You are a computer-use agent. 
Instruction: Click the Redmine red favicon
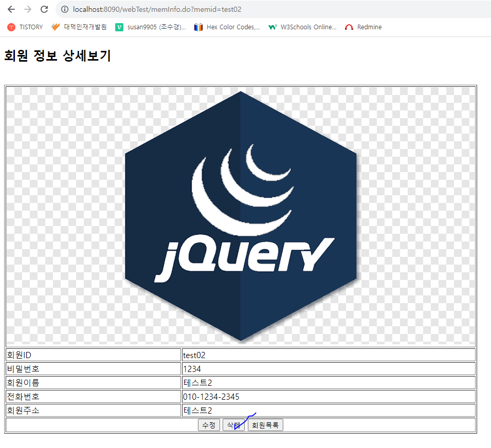click(x=349, y=27)
